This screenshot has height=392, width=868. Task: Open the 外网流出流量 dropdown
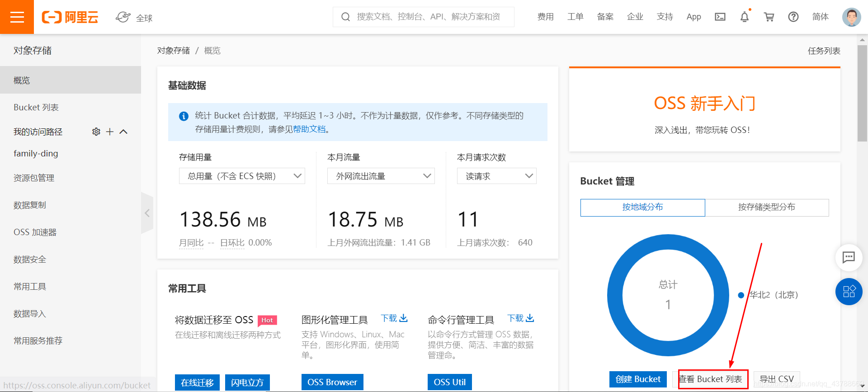[x=381, y=176]
